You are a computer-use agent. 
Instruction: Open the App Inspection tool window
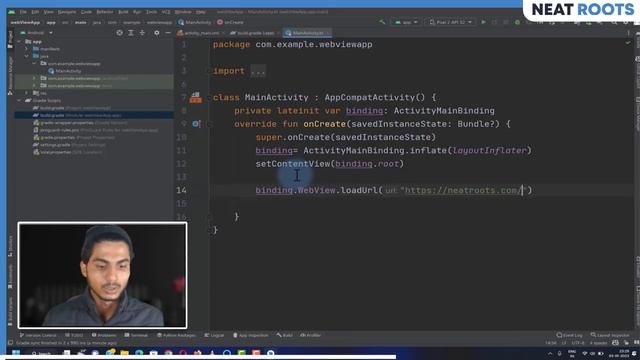tap(251, 335)
